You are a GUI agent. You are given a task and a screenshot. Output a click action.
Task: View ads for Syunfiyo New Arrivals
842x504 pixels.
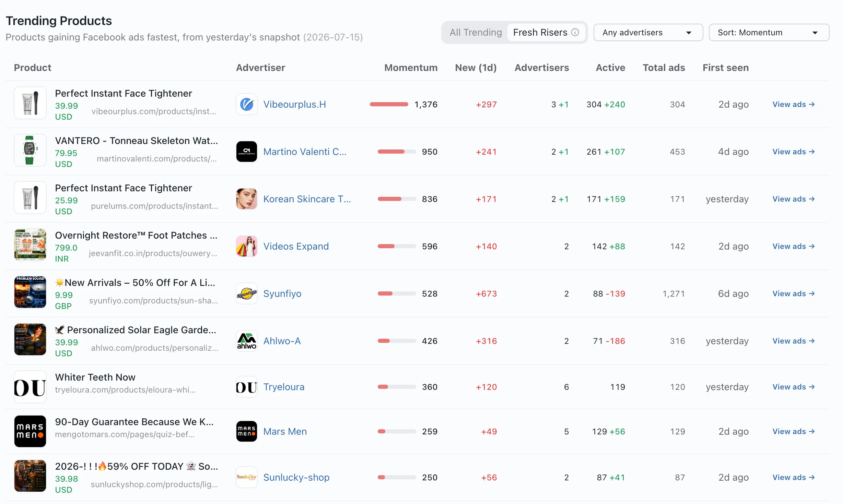pos(794,293)
